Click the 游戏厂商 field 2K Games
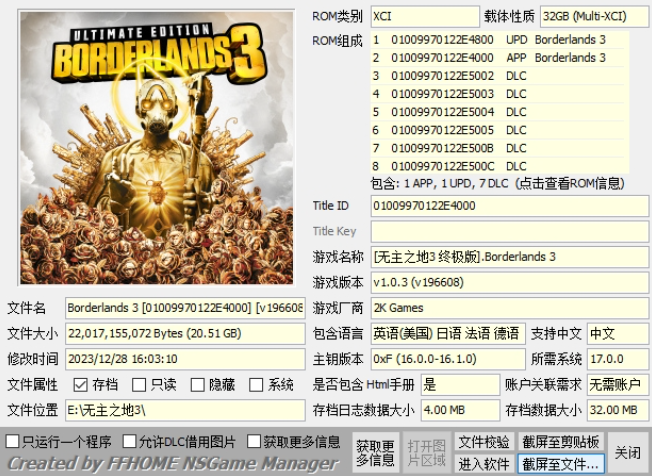The width and height of the screenshot is (652, 476). (509, 308)
